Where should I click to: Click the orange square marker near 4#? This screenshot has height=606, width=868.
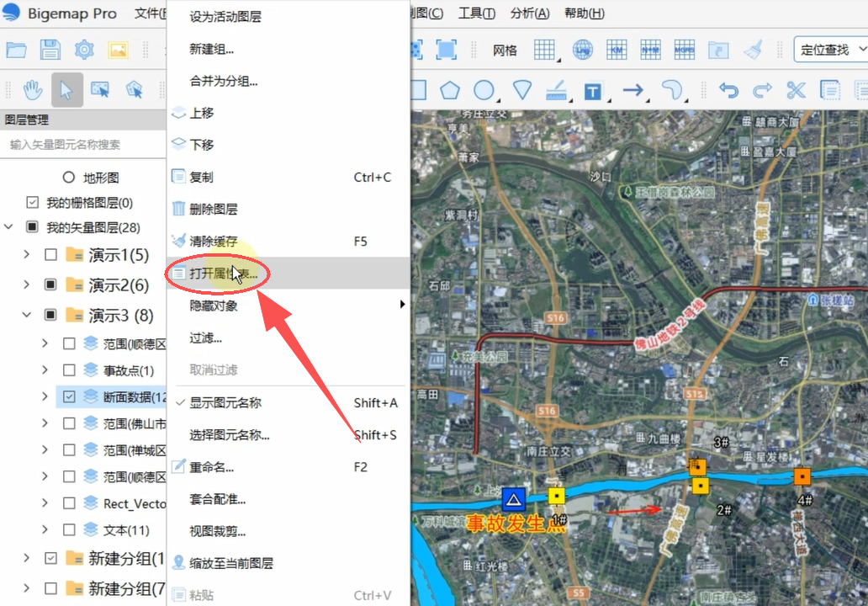802,476
